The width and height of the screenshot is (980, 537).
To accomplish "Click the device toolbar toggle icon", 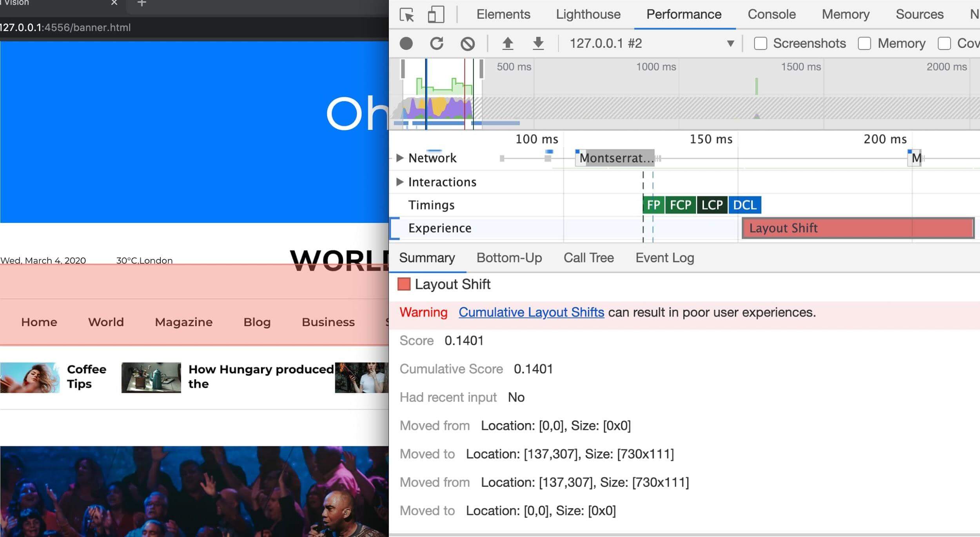I will [436, 14].
